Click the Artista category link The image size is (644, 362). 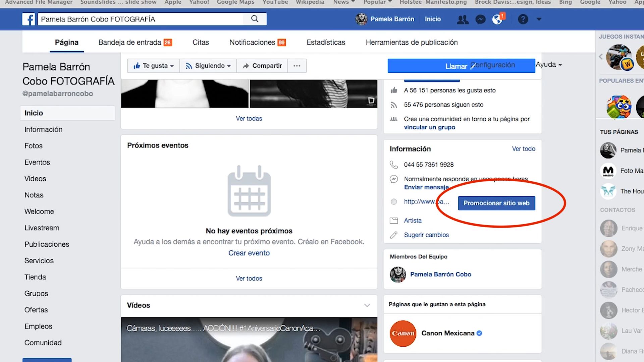pyautogui.click(x=413, y=221)
